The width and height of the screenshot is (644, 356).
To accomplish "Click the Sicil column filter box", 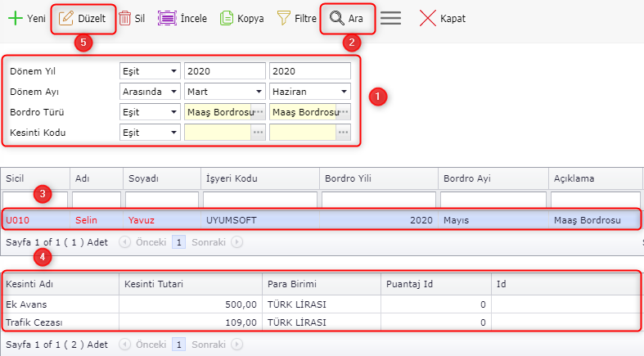I will [x=34, y=200].
